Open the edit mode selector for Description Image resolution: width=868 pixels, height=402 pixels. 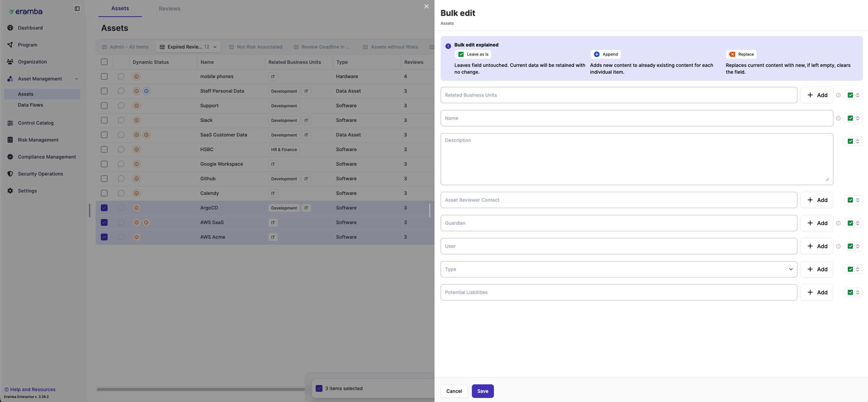(x=853, y=142)
